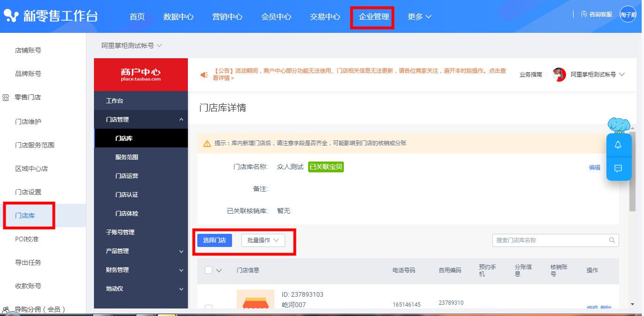Click the 咨询客服 headset icon
The image size is (644, 316).
point(584,15)
